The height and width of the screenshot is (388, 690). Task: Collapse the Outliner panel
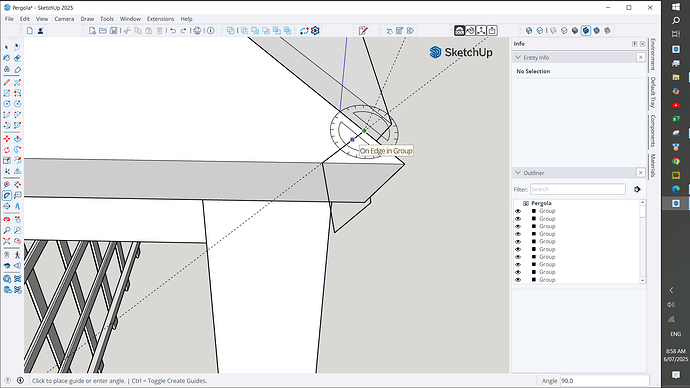point(518,173)
